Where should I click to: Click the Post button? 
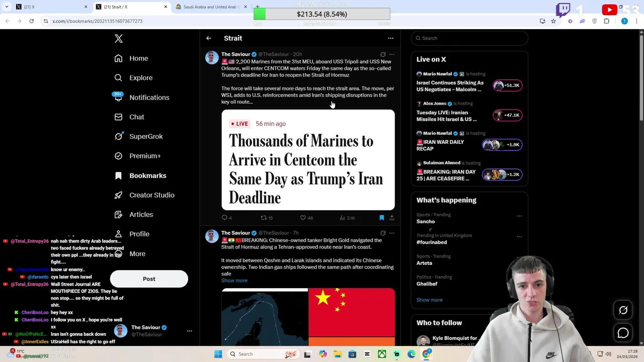tap(149, 279)
